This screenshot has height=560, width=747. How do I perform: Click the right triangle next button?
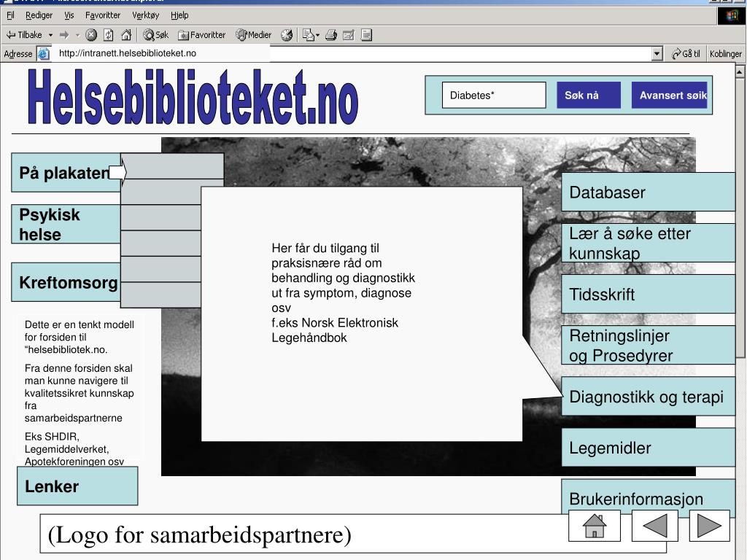709,526
